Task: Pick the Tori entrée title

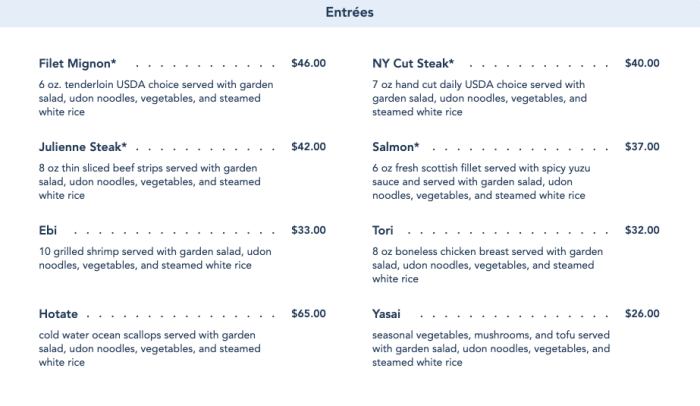Action: click(385, 230)
